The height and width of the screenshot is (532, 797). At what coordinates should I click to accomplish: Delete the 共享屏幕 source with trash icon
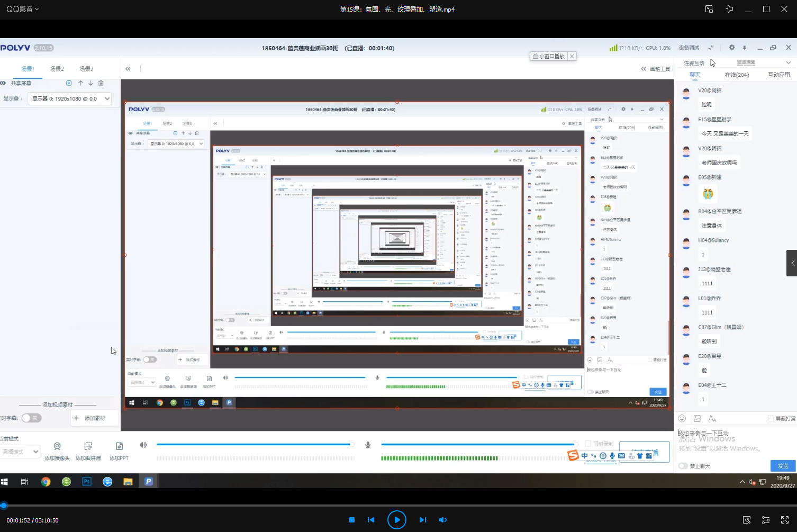coord(101,83)
